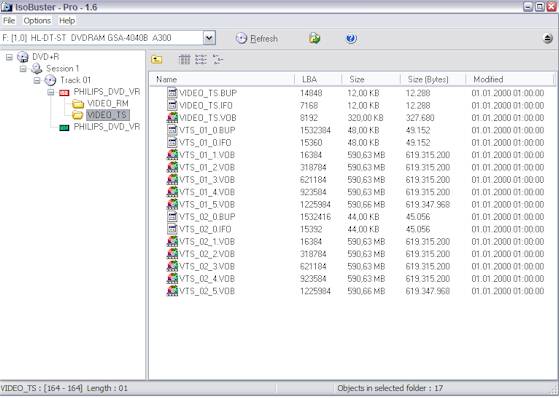The width and height of the screenshot is (560, 398).
Task: Open the File menu
Action: pos(9,21)
